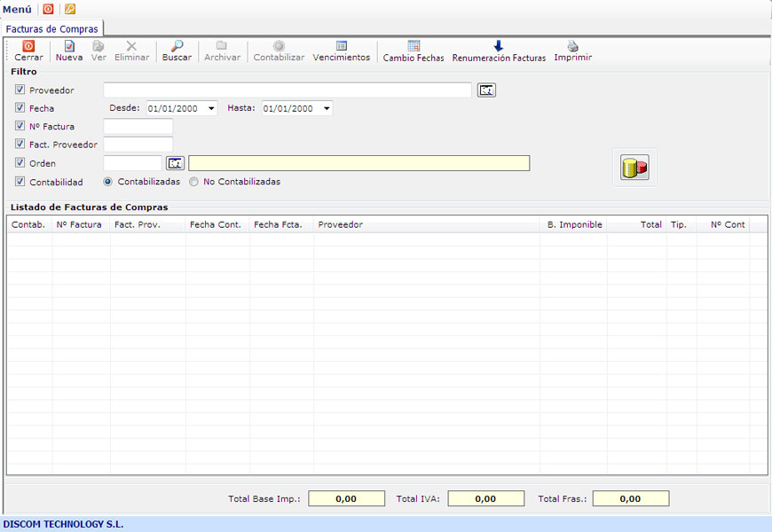Open the Menú menu
Screen dimensions: 772x532
pos(17,9)
